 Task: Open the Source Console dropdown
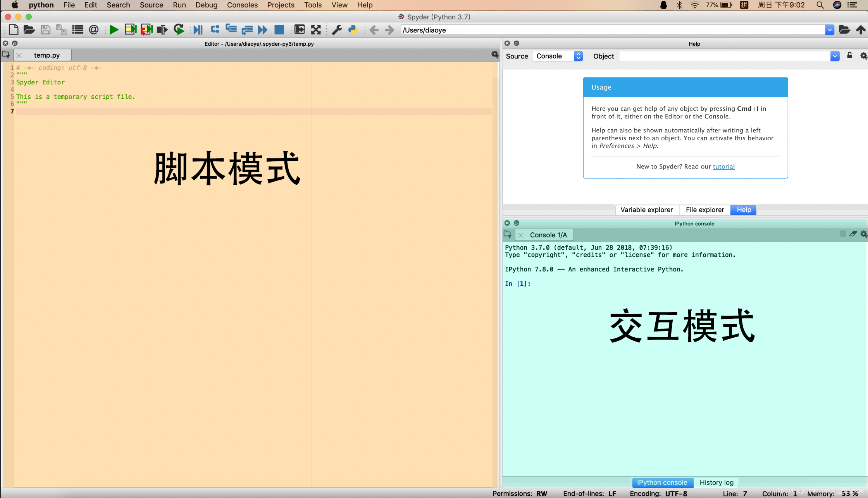point(558,56)
